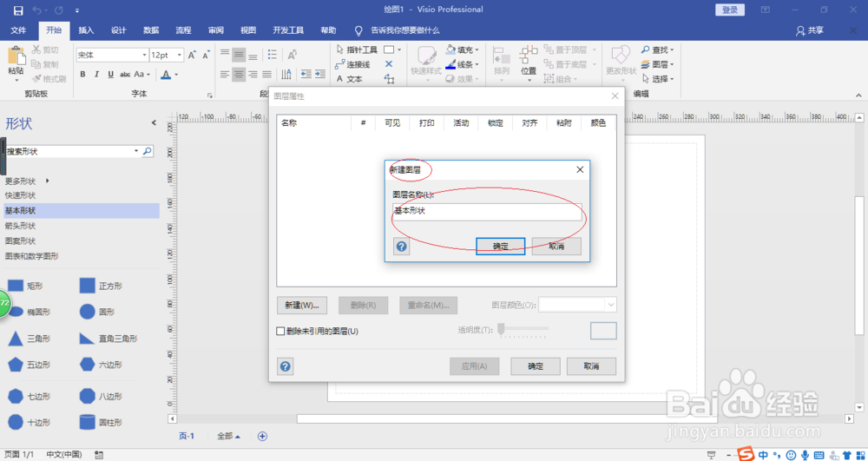Check 删除未引用的图层 checkbox

(280, 331)
